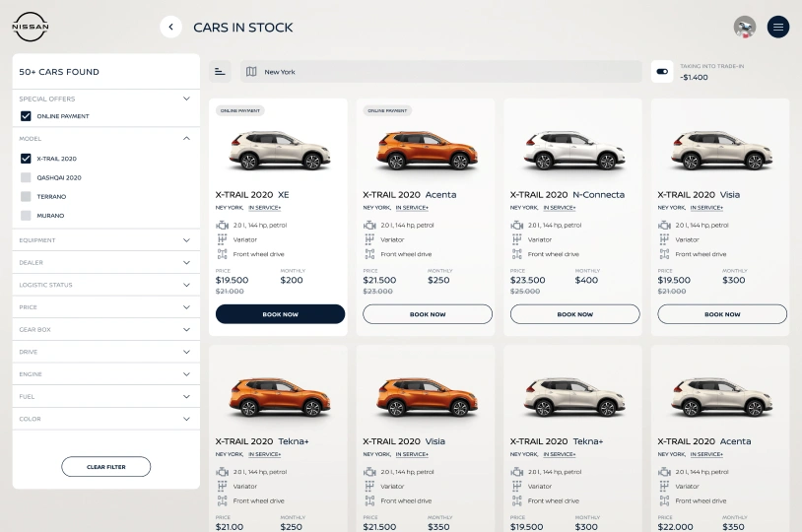The image size is (802, 532).
Task: Click the Clear Filter button
Action: coord(105,467)
